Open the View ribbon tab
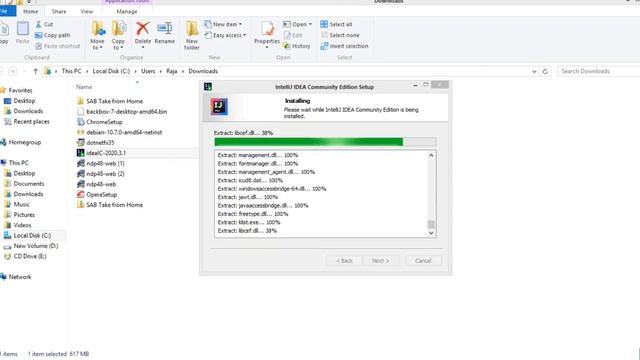 tap(87, 11)
